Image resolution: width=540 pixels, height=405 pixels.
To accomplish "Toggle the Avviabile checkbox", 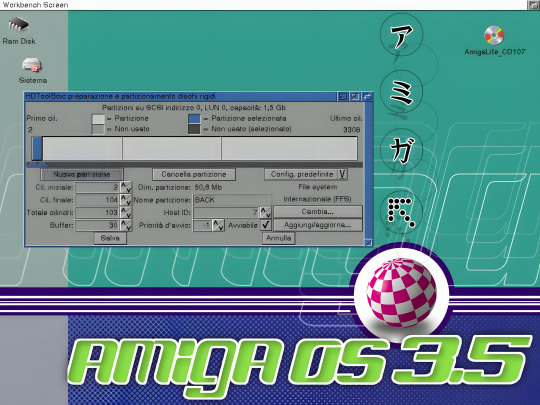I will [266, 225].
